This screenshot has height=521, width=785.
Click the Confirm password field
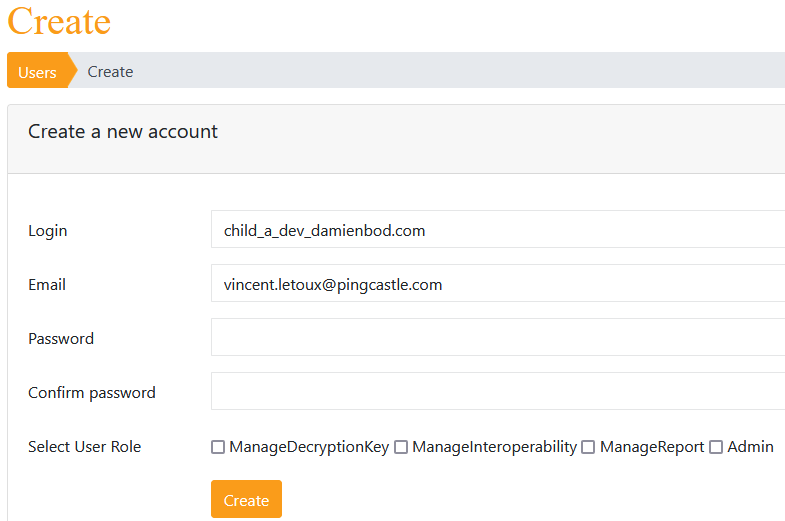498,391
